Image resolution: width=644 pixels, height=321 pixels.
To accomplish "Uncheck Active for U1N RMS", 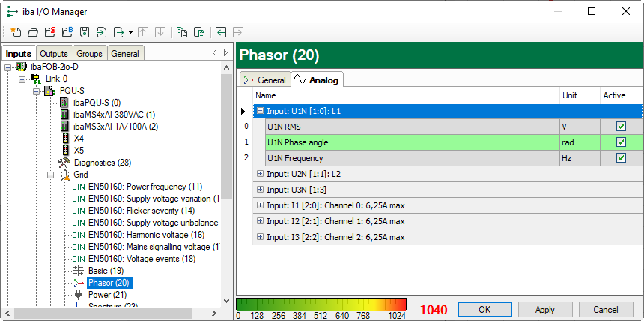I will click(x=621, y=127).
